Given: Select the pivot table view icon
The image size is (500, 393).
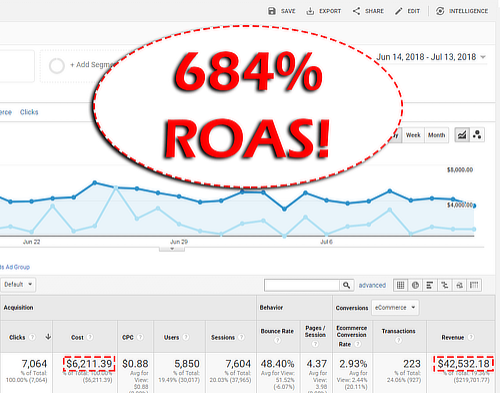Looking at the screenshot, I should (474, 285).
